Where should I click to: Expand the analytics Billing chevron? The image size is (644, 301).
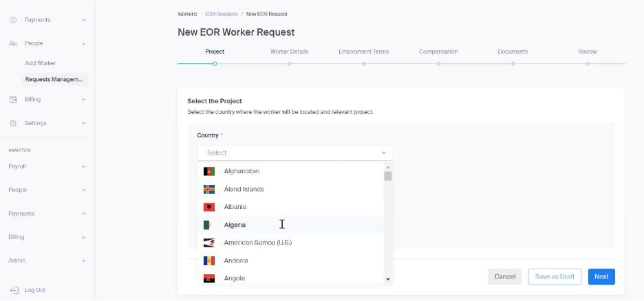click(83, 237)
